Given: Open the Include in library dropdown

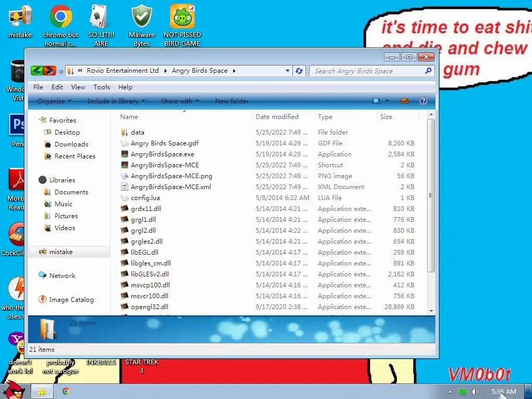Looking at the screenshot, I should (116, 101).
